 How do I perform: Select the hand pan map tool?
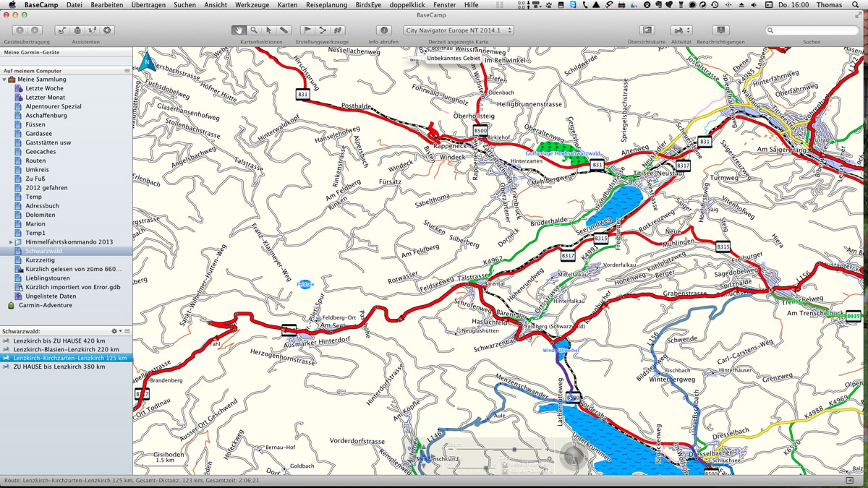pyautogui.click(x=239, y=30)
